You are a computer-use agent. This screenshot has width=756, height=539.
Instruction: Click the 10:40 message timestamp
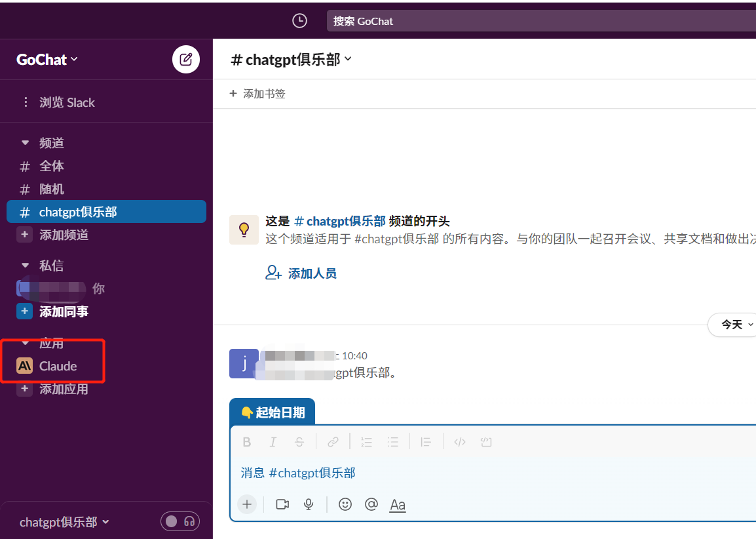click(354, 355)
